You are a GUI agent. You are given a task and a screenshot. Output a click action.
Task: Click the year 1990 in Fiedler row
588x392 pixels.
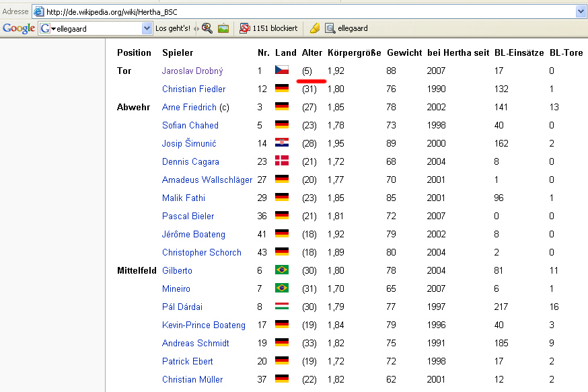click(x=436, y=89)
